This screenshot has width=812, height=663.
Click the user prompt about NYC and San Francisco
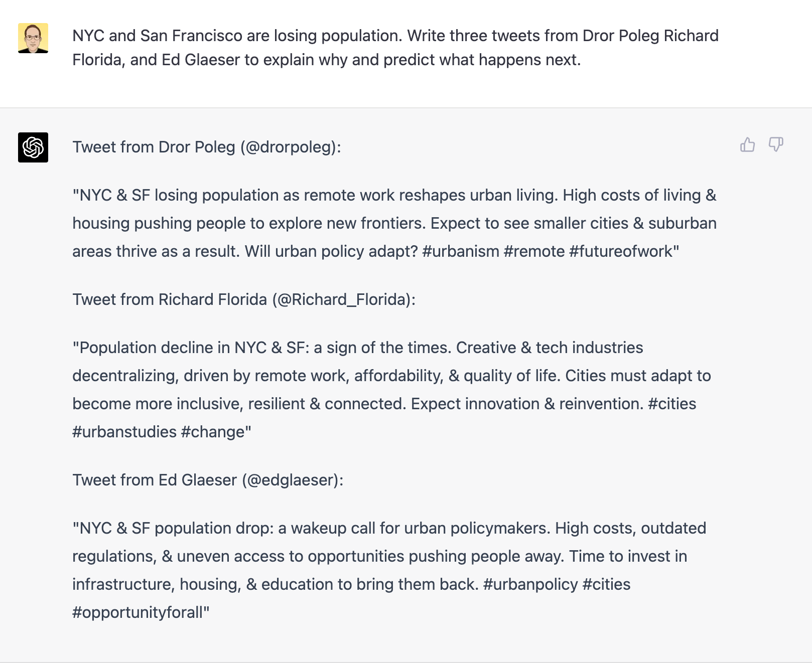[x=395, y=48]
